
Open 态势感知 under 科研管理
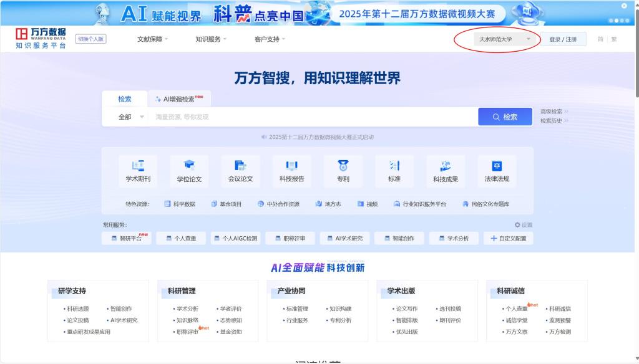coord(231,320)
